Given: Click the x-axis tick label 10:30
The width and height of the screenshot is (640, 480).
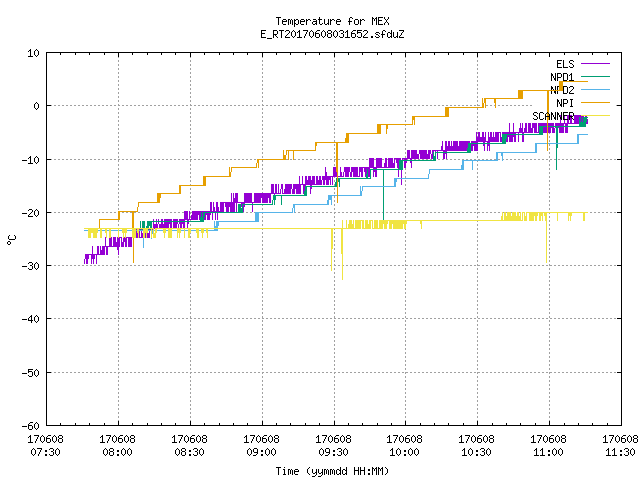Looking at the screenshot, I should click(476, 452).
